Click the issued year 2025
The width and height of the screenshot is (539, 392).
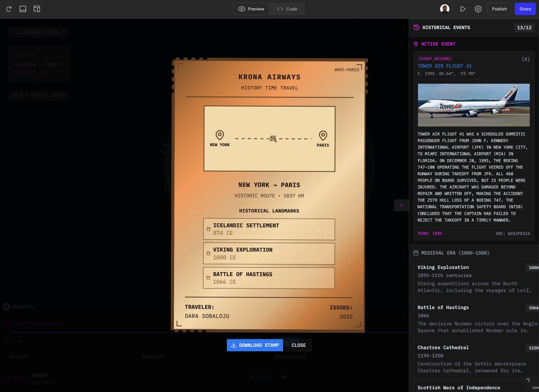click(x=346, y=317)
